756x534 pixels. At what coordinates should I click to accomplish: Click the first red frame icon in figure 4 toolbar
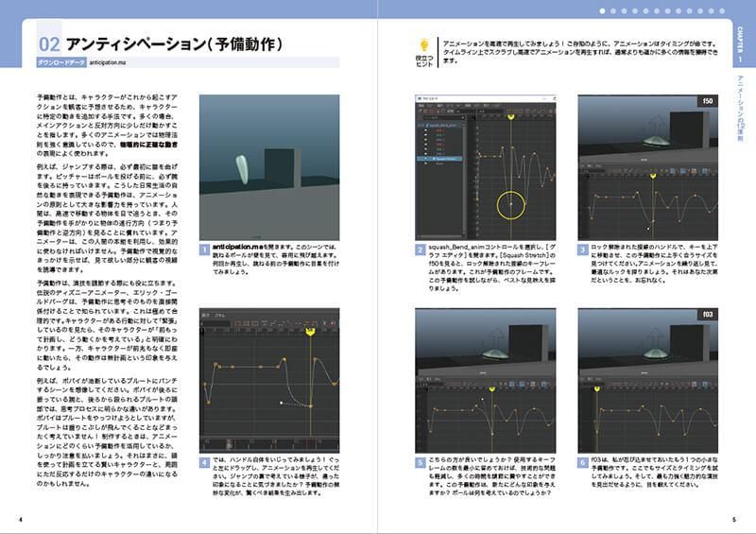(237, 322)
